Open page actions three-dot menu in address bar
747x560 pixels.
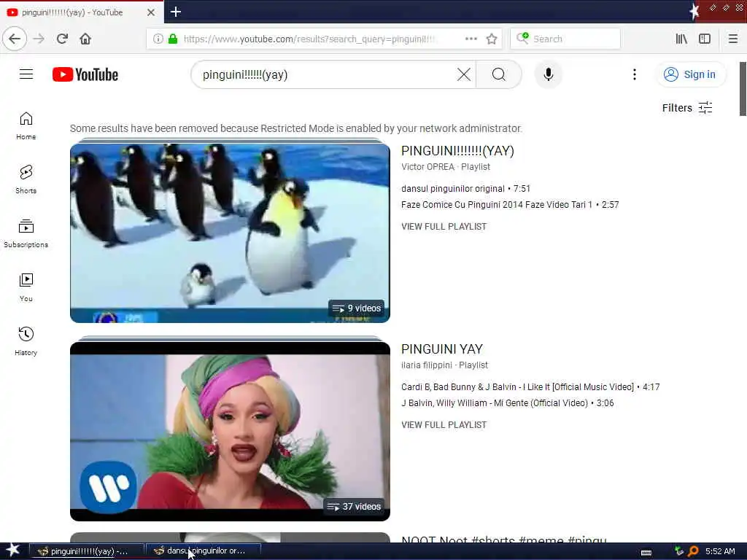click(471, 39)
